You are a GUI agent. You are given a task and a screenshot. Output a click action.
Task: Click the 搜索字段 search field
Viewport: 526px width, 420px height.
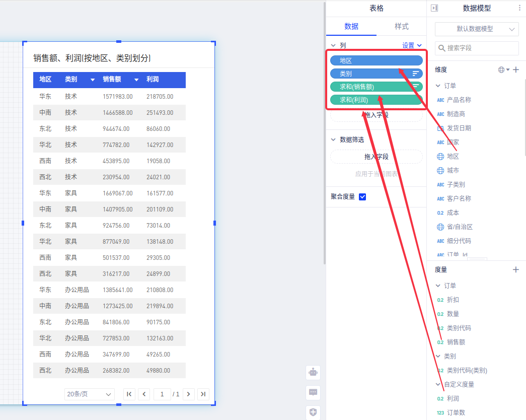(477, 48)
